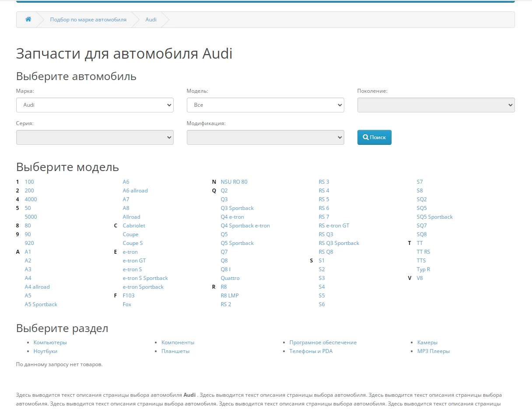
Task: Open 'Подбор по марке автомобиля' breadcrumb
Action: [x=88, y=20]
